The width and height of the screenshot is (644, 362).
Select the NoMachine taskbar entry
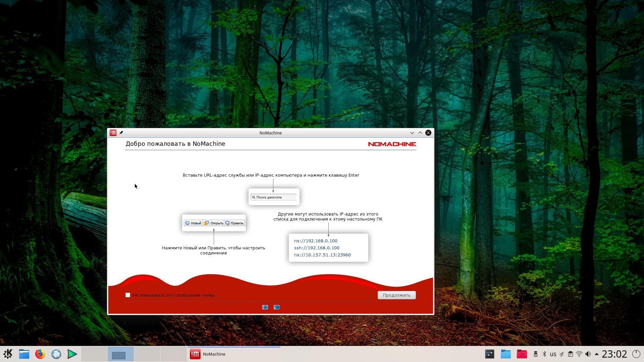coord(234,354)
